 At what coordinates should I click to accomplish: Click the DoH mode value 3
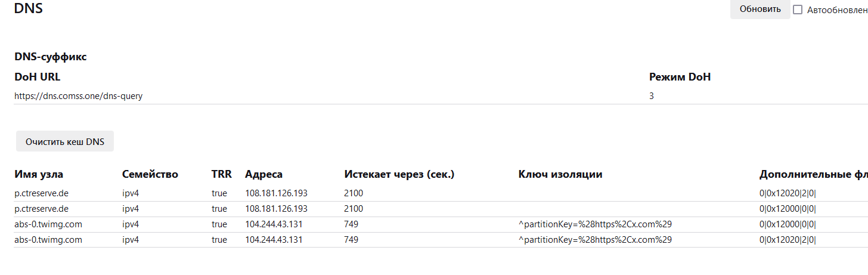pos(652,95)
